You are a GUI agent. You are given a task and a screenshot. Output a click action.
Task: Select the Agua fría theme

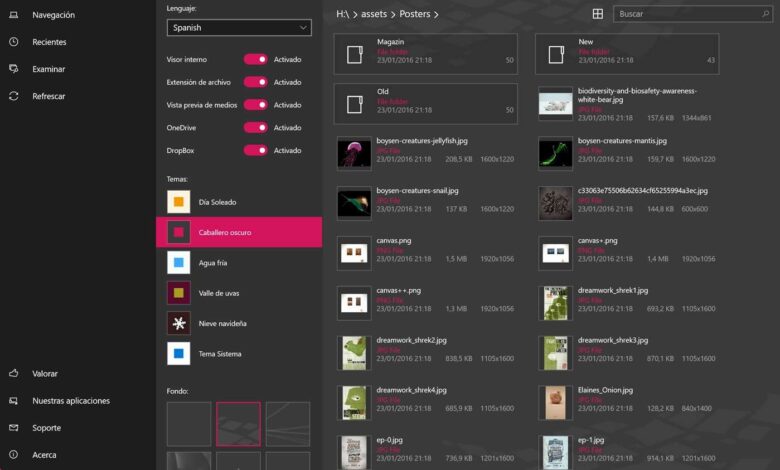click(x=239, y=263)
